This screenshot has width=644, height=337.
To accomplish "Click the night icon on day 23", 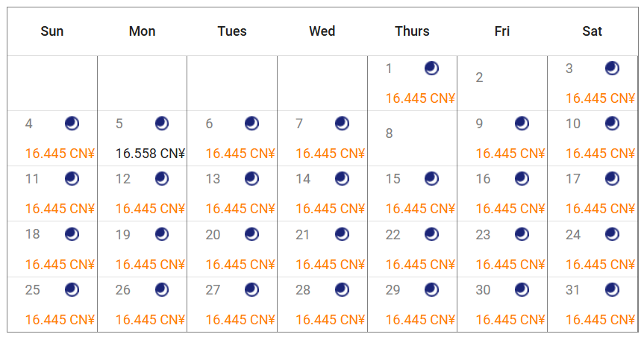I will (x=522, y=234).
